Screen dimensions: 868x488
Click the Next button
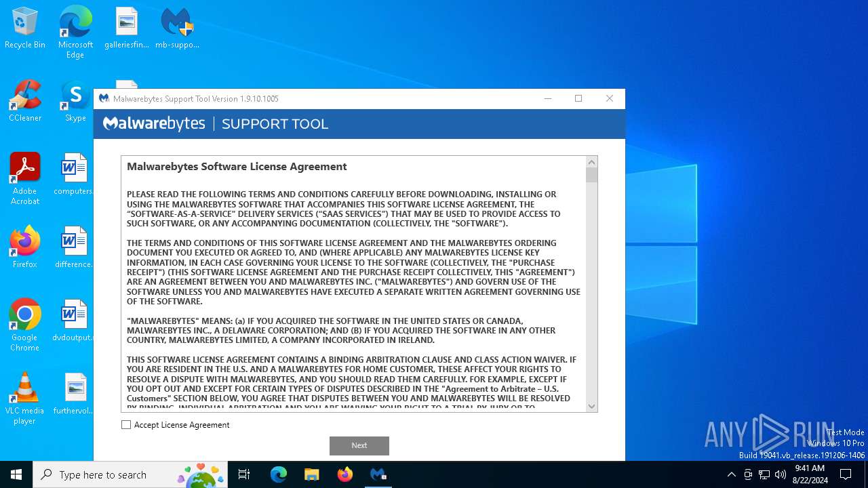[359, 446]
